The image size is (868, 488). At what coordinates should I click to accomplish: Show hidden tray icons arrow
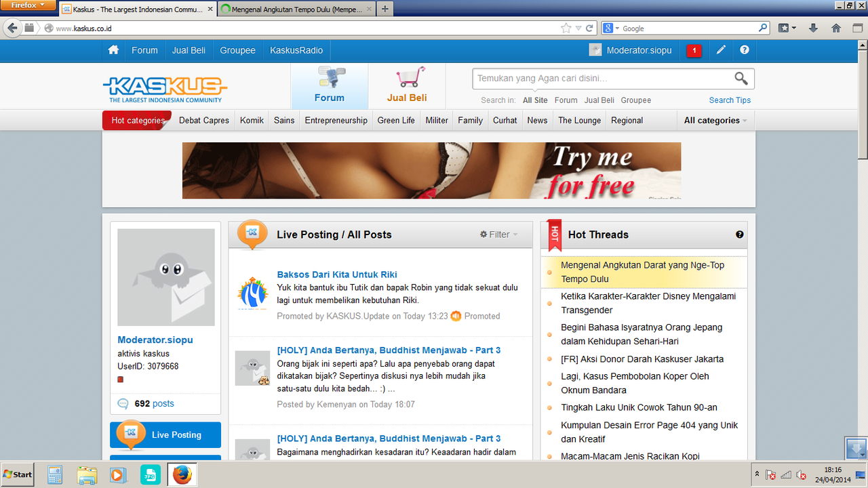click(757, 474)
